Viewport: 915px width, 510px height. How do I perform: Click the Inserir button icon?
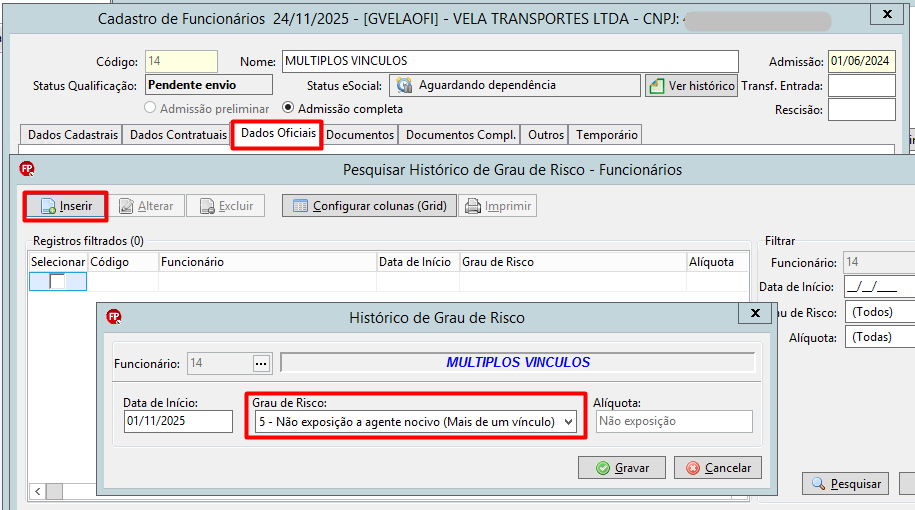coord(48,206)
